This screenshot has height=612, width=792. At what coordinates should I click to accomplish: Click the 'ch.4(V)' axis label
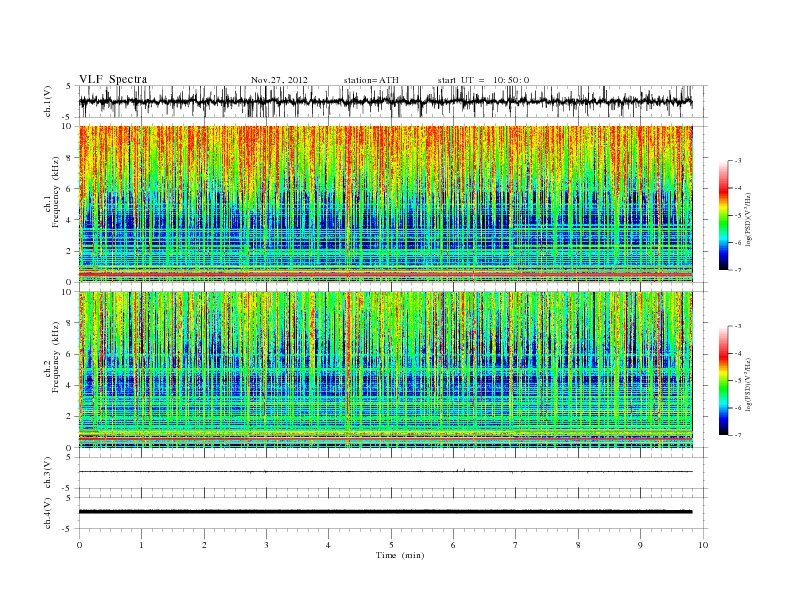click(48, 513)
